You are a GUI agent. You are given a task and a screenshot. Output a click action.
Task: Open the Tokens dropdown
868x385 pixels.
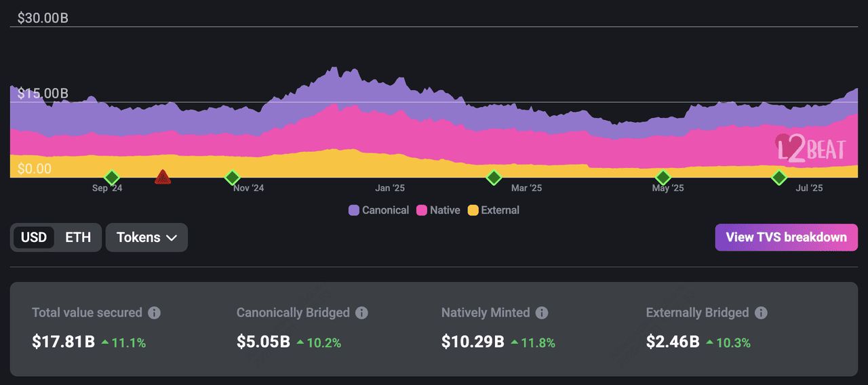146,237
